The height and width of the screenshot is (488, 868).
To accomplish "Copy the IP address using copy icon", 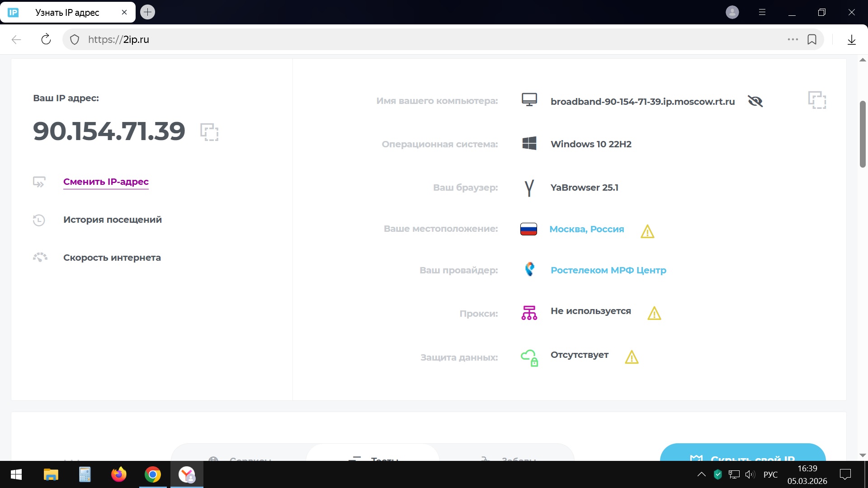I will point(209,132).
